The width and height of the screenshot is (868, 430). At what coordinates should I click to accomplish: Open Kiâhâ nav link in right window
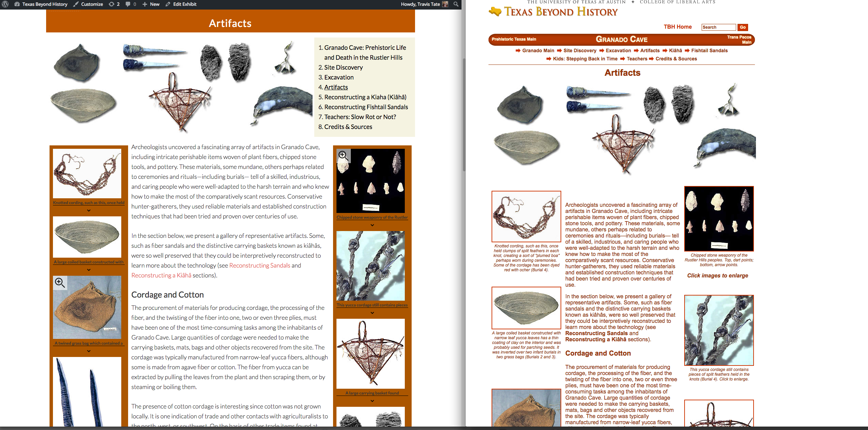[675, 51]
